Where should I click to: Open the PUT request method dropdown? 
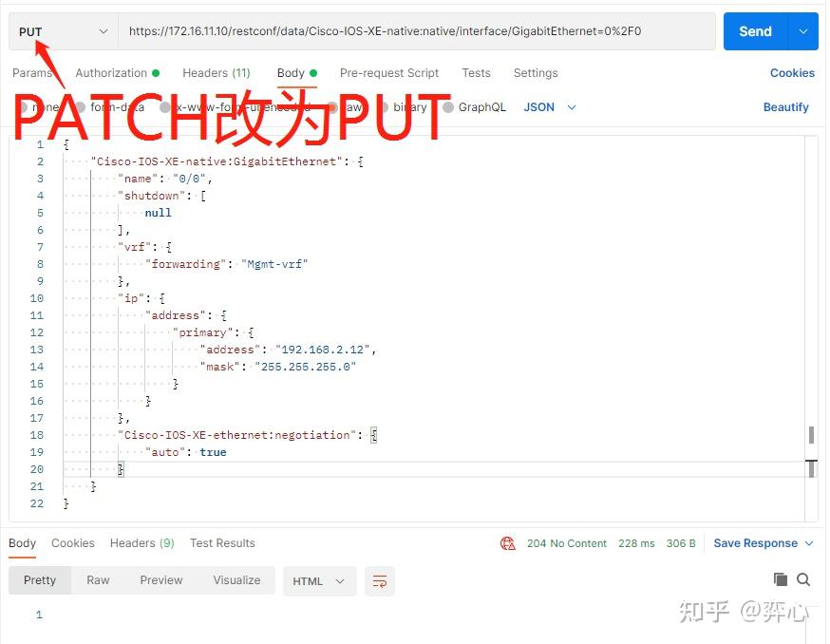point(63,31)
